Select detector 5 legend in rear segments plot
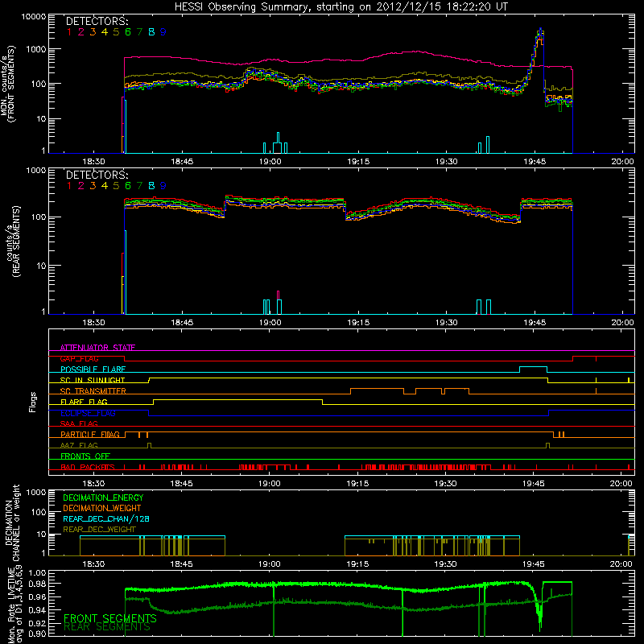The height and width of the screenshot is (644, 644). (x=116, y=186)
